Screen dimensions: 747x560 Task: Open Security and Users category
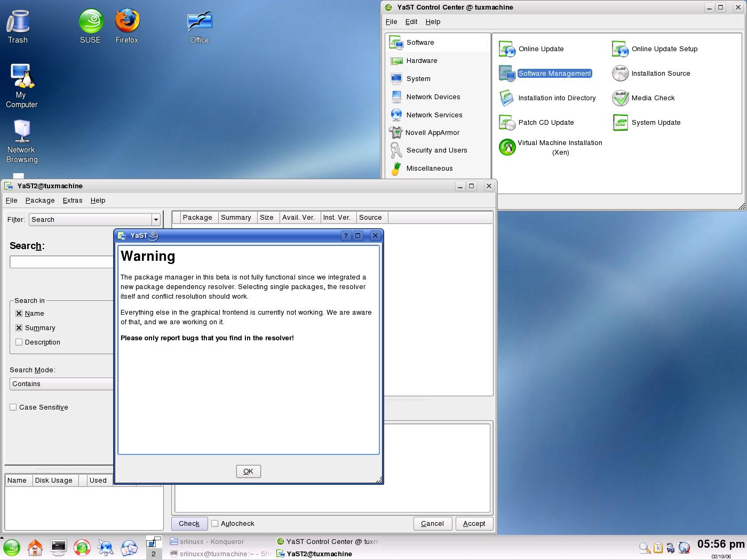point(438,150)
